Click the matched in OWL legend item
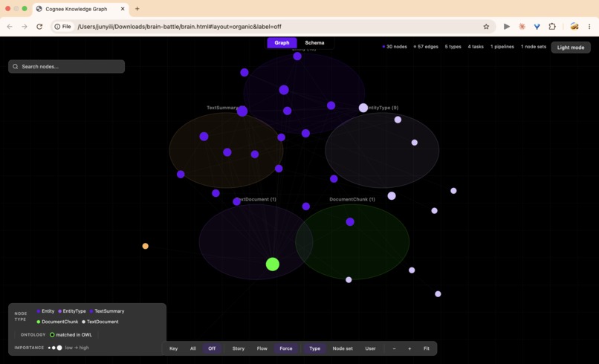 pos(71,334)
